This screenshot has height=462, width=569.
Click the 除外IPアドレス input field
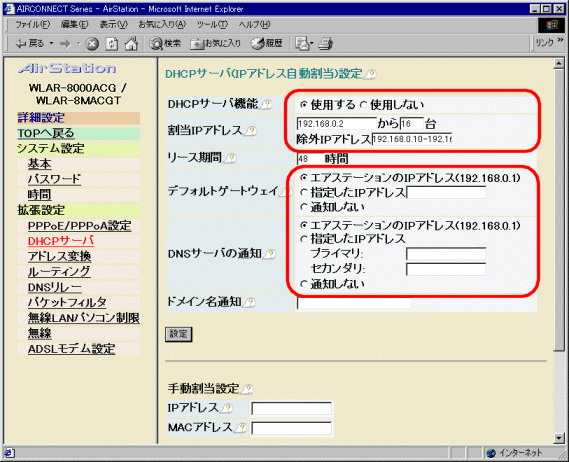[x=412, y=139]
